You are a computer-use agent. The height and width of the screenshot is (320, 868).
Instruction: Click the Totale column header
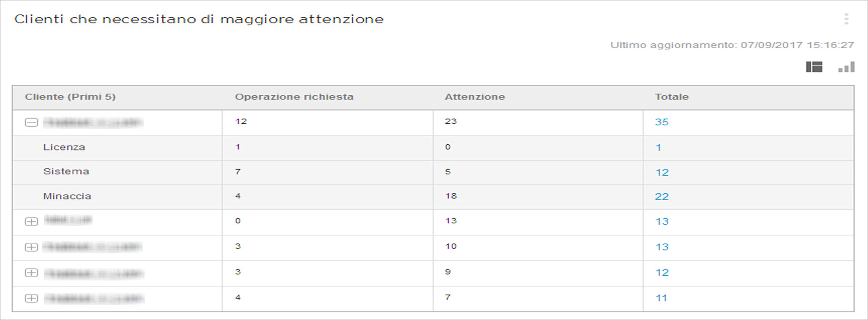click(671, 97)
